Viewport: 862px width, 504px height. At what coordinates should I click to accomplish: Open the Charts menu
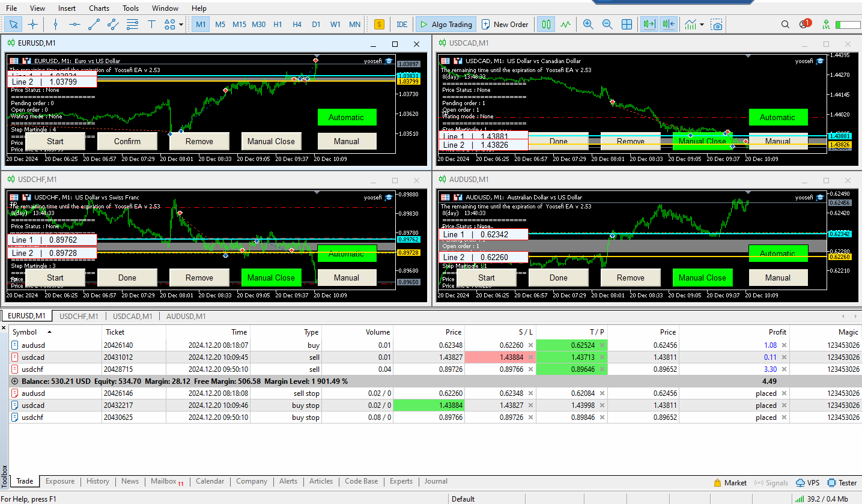tap(99, 8)
